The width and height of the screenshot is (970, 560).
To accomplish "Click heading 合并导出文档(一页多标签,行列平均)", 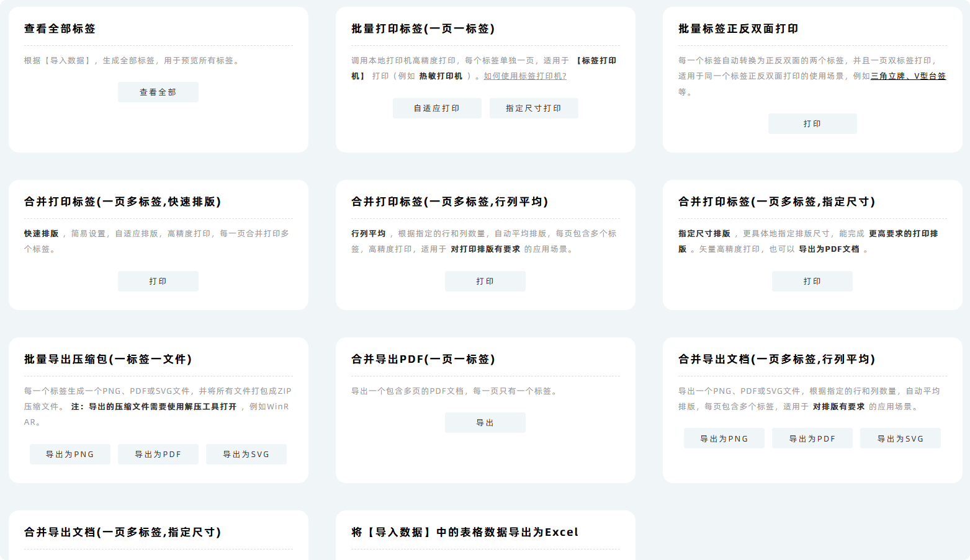I will tap(777, 359).
